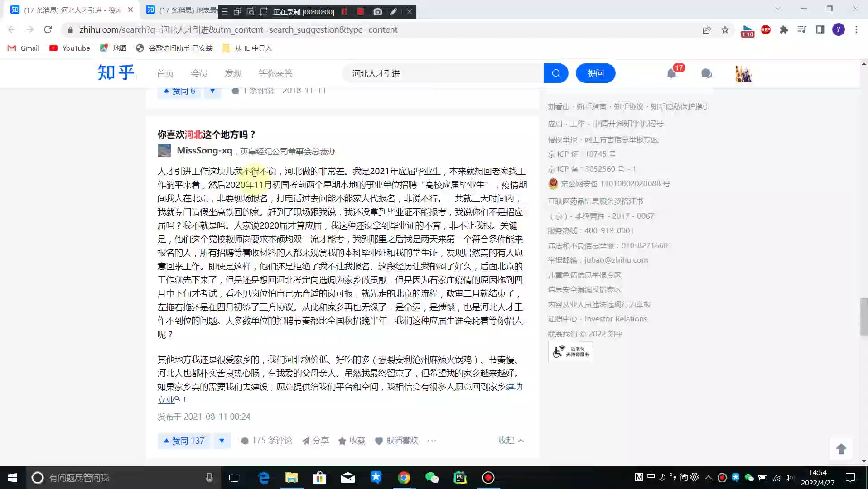868x489 pixels.
Task: Open 等你来答 in the Zhihu navigation
Action: (x=275, y=73)
